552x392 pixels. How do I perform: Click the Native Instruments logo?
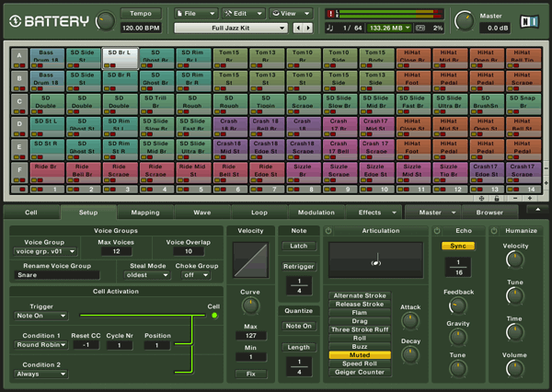(530, 21)
